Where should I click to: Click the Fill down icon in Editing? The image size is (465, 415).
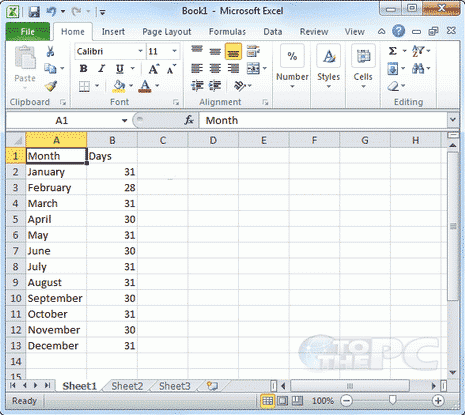[393, 69]
